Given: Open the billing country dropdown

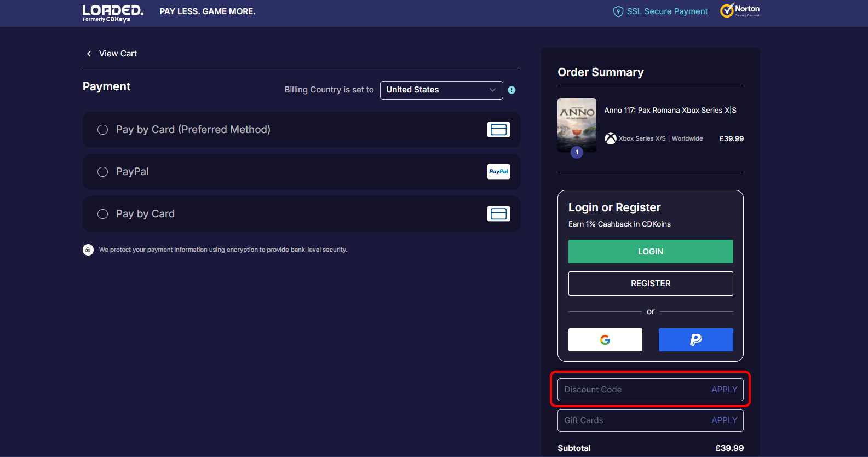Looking at the screenshot, I should click(x=441, y=90).
